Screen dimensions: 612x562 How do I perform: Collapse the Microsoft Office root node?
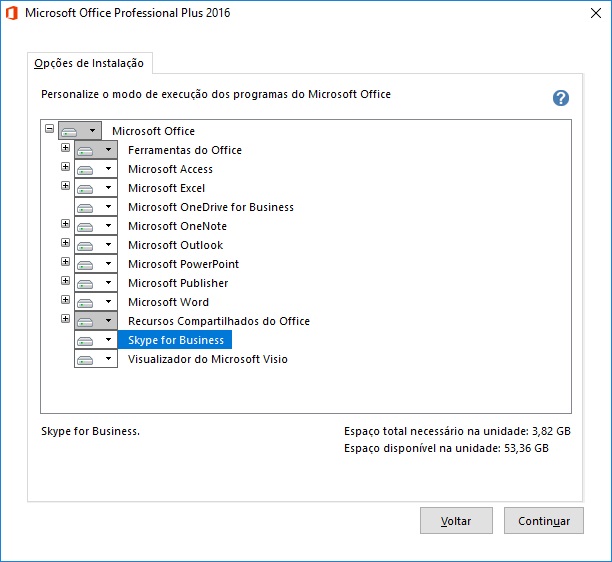point(49,128)
